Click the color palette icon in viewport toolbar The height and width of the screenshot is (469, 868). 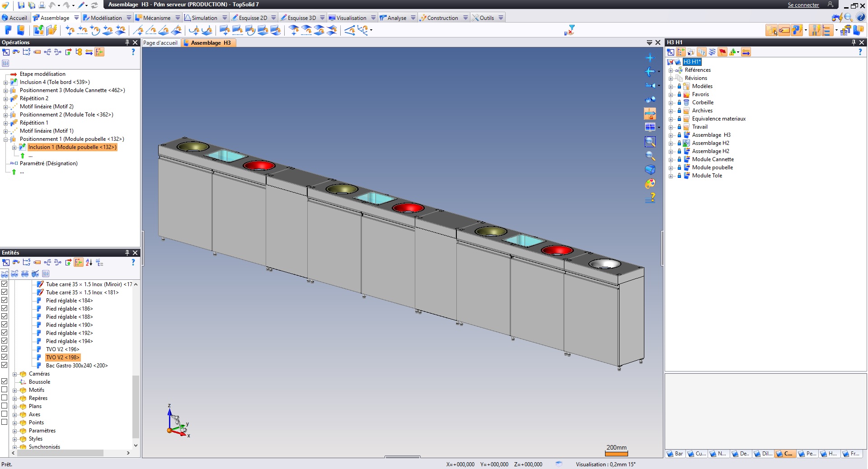click(x=650, y=184)
